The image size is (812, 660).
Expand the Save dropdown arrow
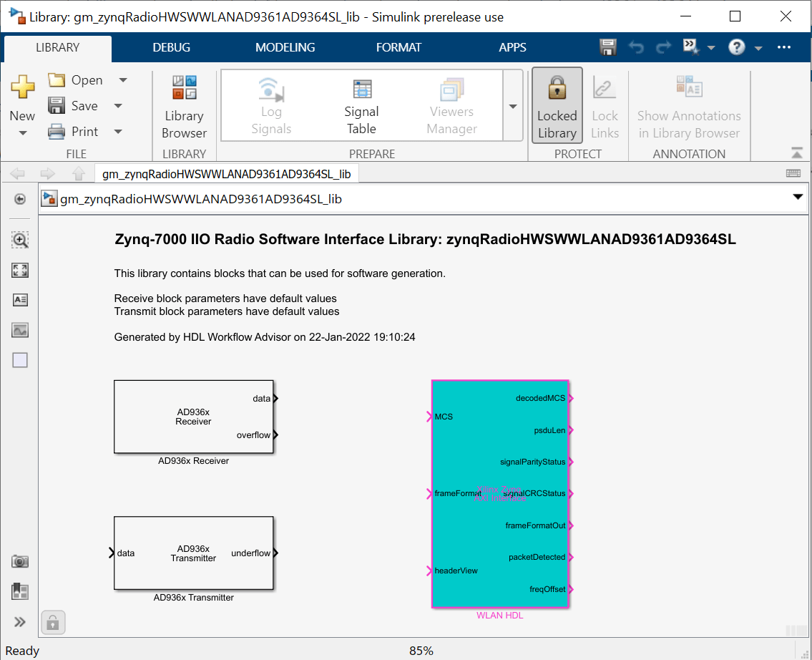(x=118, y=106)
